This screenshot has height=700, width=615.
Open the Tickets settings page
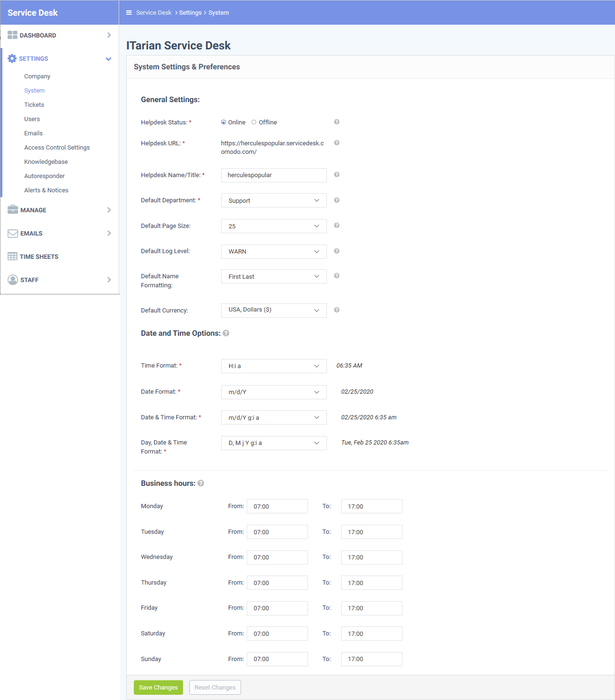(x=34, y=105)
